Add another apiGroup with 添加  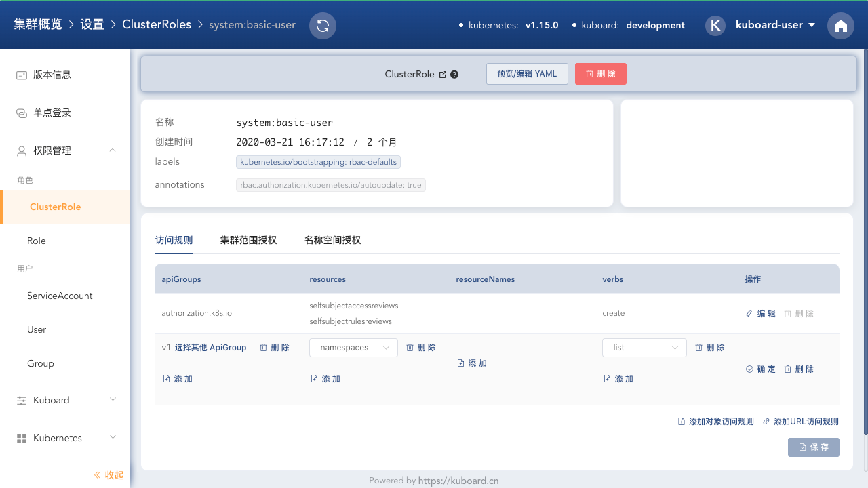[178, 378]
